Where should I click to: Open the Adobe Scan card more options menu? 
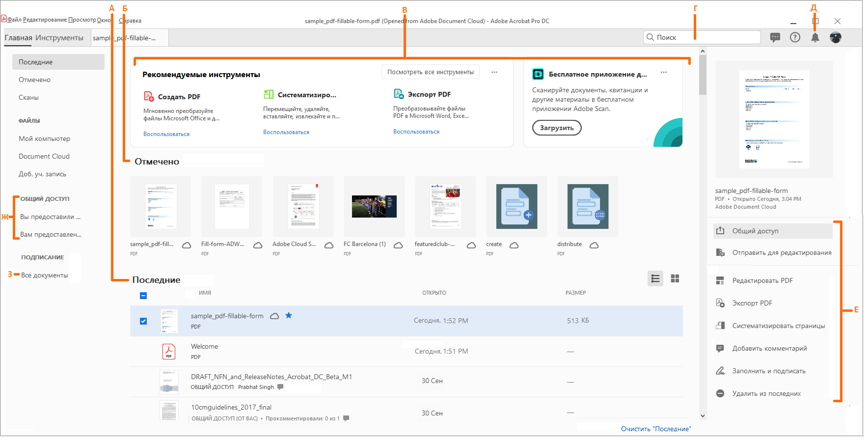click(x=664, y=72)
